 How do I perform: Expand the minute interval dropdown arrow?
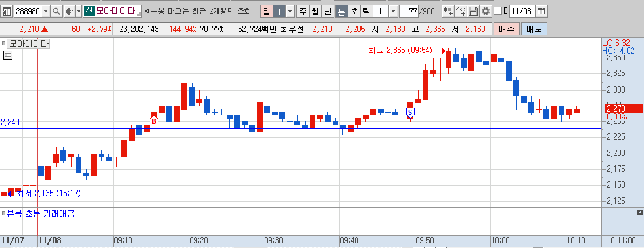click(393, 11)
